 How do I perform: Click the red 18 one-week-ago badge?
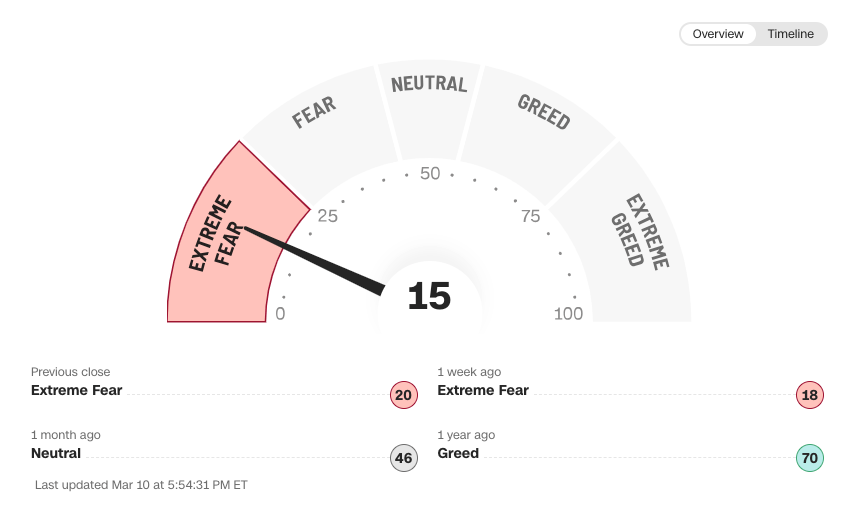point(809,395)
